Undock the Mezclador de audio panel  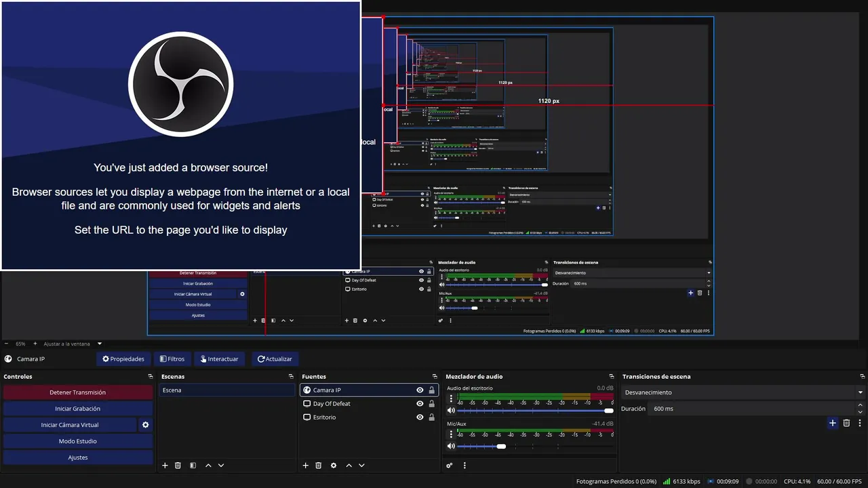[611, 376]
